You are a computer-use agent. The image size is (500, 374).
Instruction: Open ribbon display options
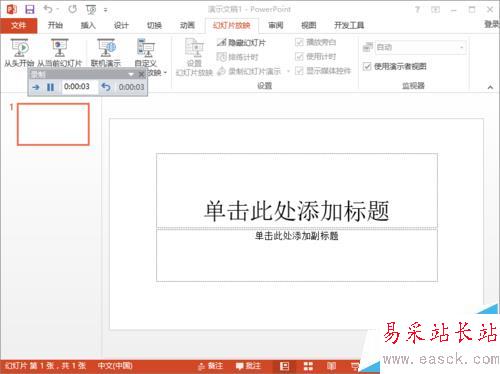[x=435, y=10]
